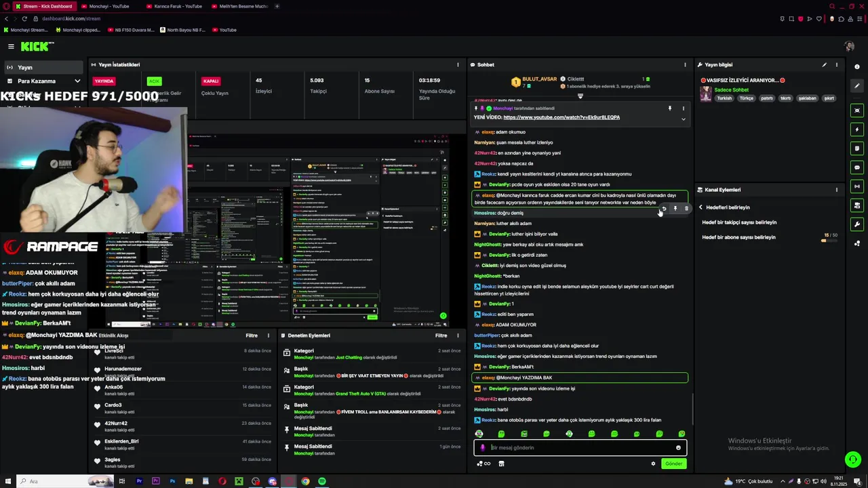Viewport: 868px width, 488px height.
Task: Reply to the hovered elaxq message
Action: click(x=664, y=209)
